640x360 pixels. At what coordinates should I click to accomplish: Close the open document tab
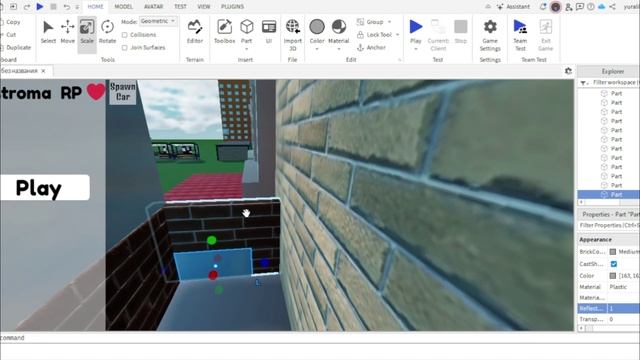coord(43,71)
